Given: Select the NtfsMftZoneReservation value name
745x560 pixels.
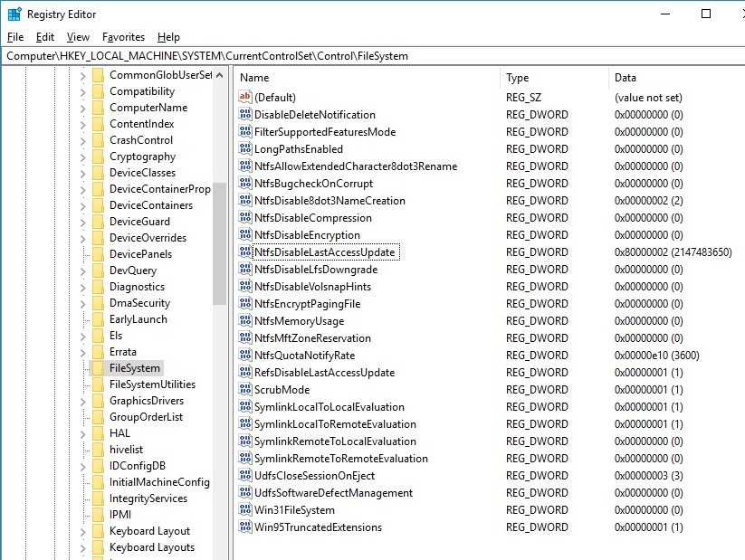Looking at the screenshot, I should click(x=312, y=338).
